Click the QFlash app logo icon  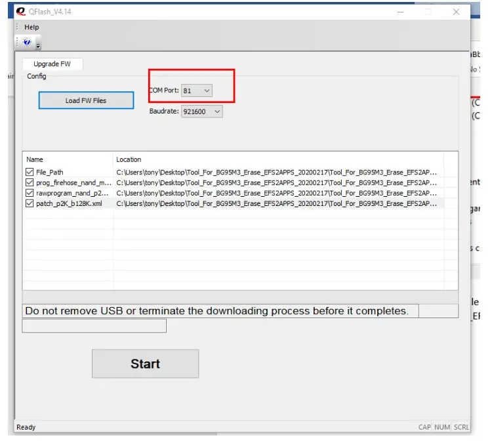[x=21, y=12]
